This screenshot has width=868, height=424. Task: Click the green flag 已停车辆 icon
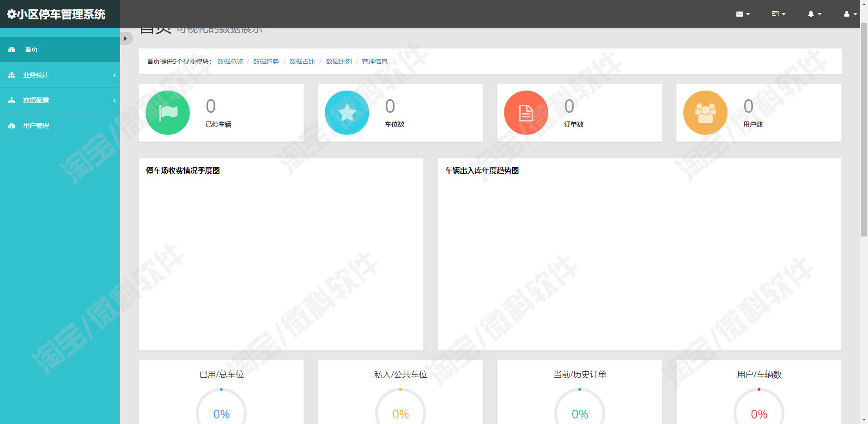point(168,113)
